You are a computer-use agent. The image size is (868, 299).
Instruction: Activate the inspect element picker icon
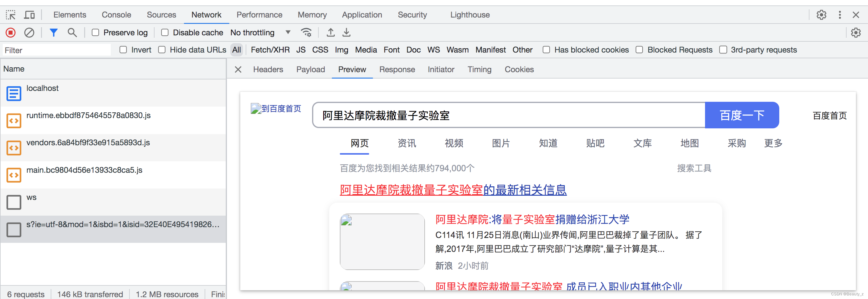[x=11, y=15]
